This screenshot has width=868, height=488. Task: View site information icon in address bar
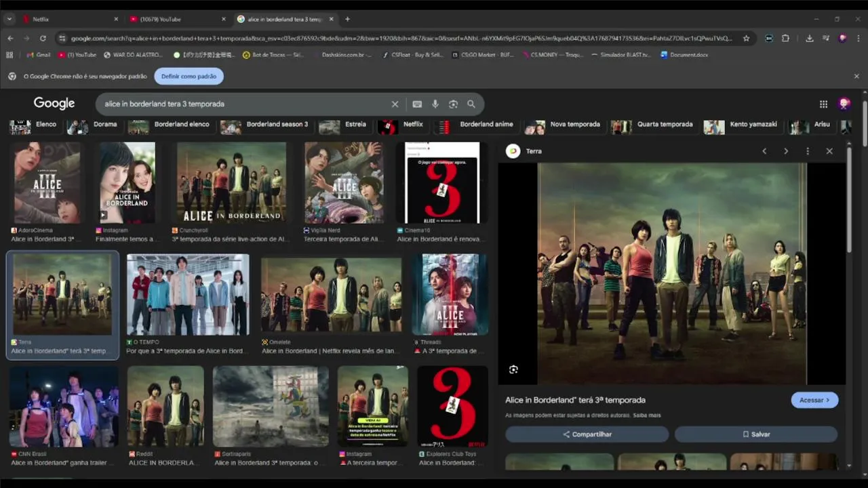(62, 39)
